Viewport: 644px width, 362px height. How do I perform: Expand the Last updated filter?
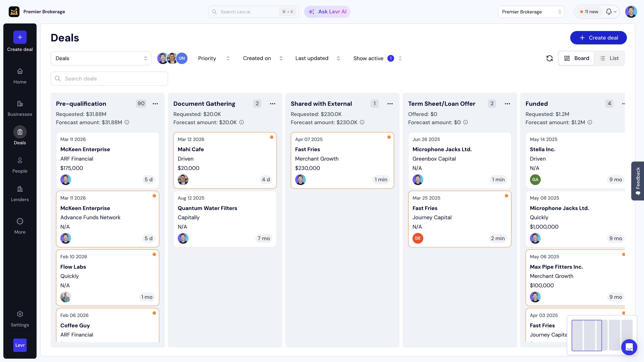tap(317, 58)
